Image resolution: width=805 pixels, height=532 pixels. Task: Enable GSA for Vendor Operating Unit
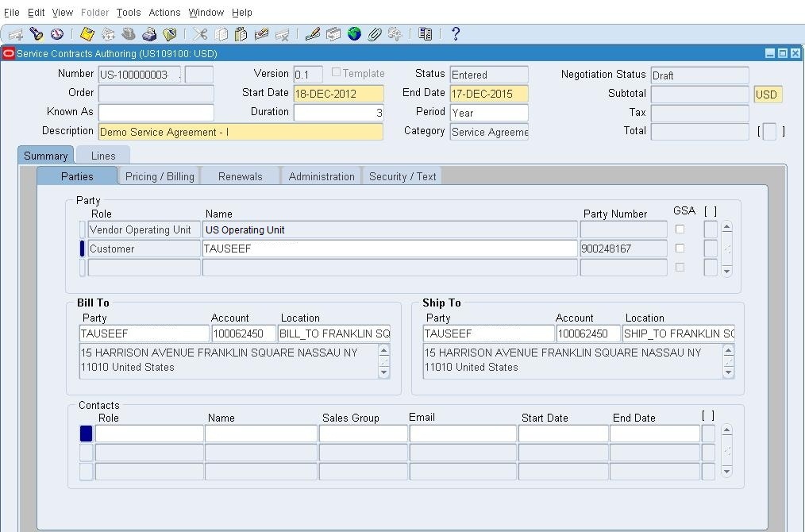point(679,228)
